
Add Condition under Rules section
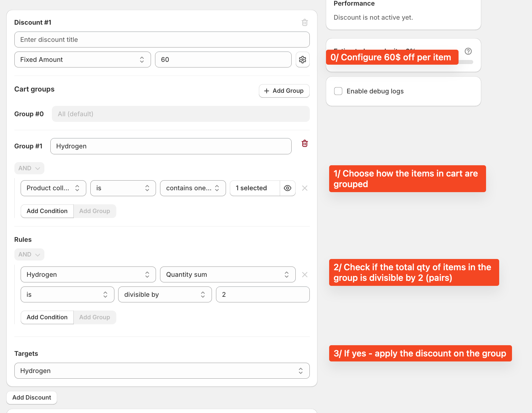click(47, 317)
